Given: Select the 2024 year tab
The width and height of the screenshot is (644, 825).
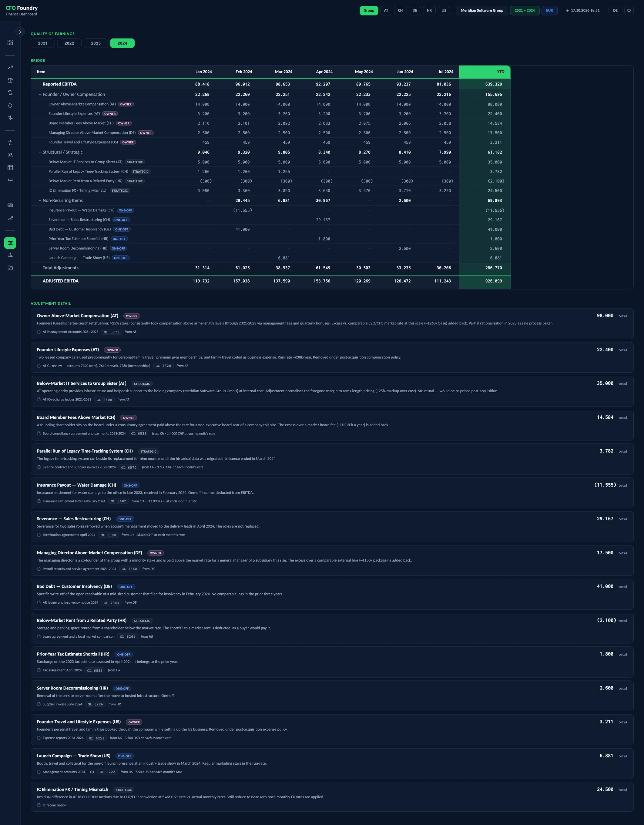Looking at the screenshot, I should (122, 43).
